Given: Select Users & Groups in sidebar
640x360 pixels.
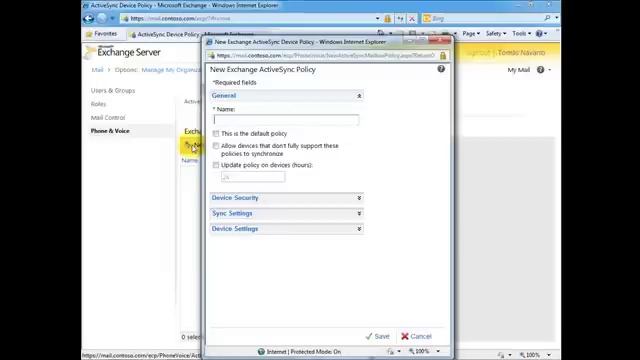Looking at the screenshot, I should click(x=113, y=91).
